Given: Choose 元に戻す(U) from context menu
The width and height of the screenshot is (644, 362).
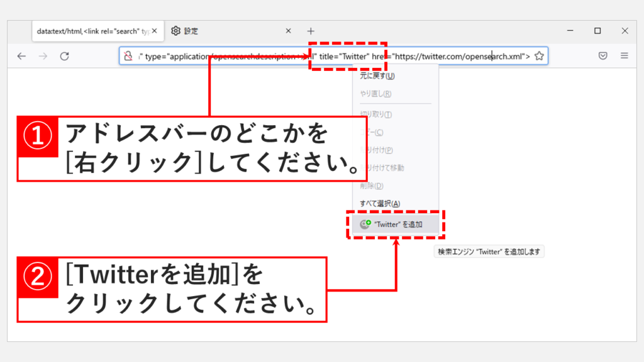Looking at the screenshot, I should click(x=377, y=76).
